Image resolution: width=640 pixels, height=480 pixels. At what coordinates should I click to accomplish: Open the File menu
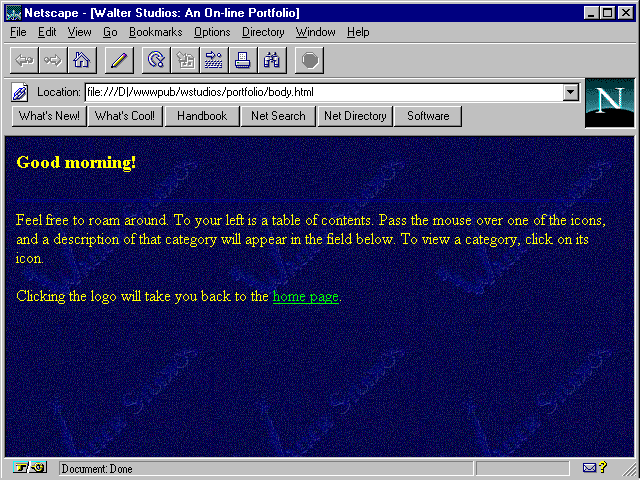[x=18, y=32]
